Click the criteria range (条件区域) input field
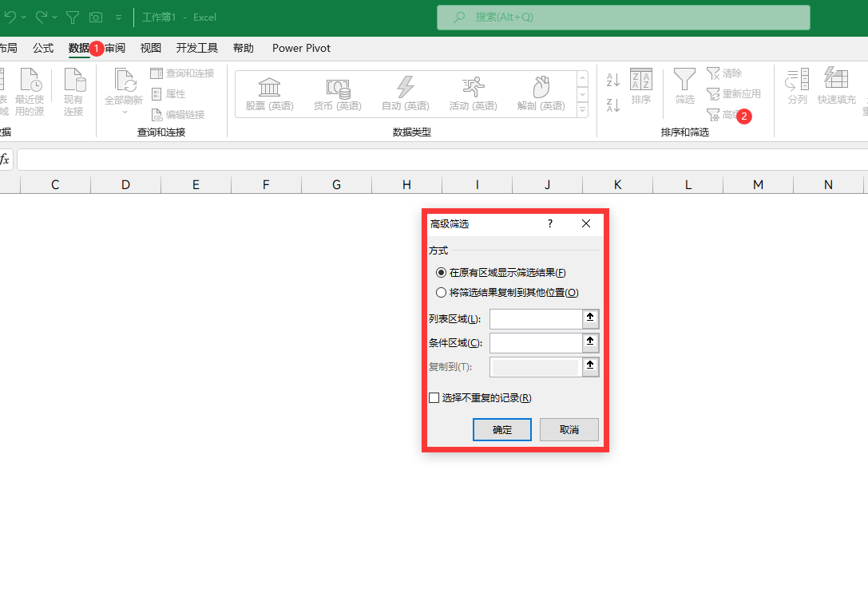Viewport: 868px width, 600px height. [x=535, y=343]
